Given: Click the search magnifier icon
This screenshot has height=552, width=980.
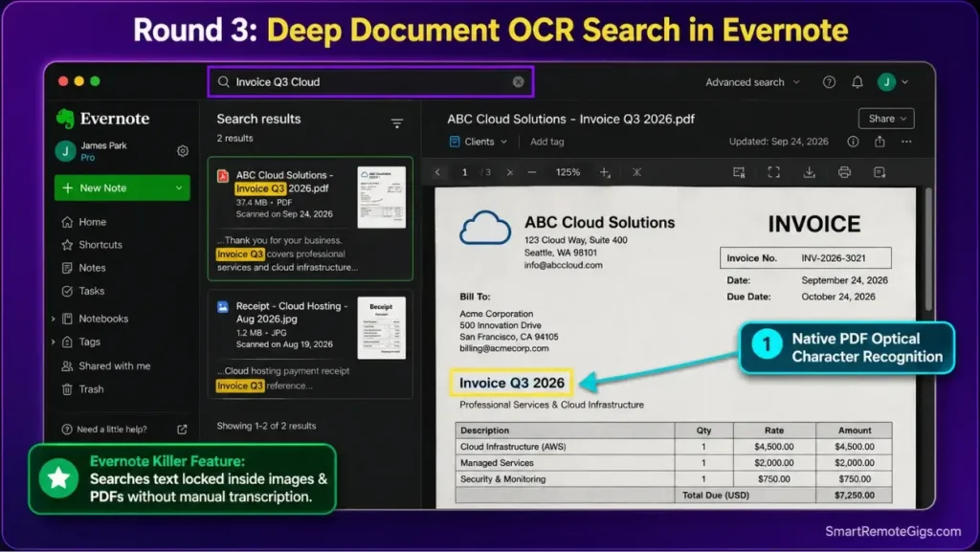Looking at the screenshot, I should pos(223,82).
